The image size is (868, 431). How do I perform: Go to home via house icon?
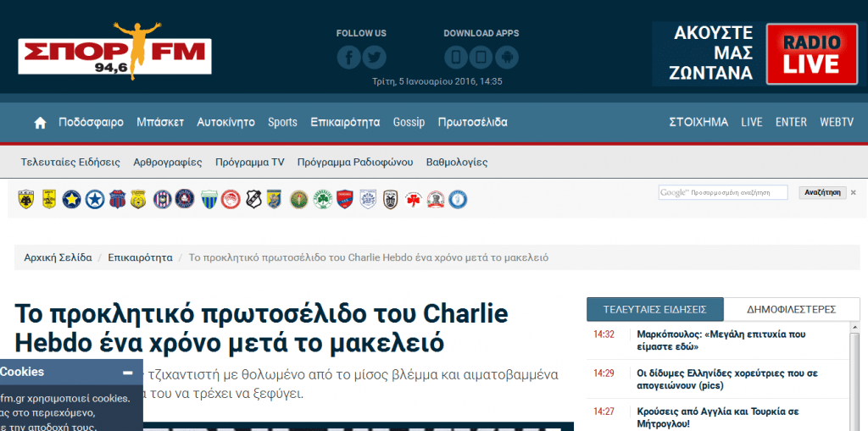[40, 123]
